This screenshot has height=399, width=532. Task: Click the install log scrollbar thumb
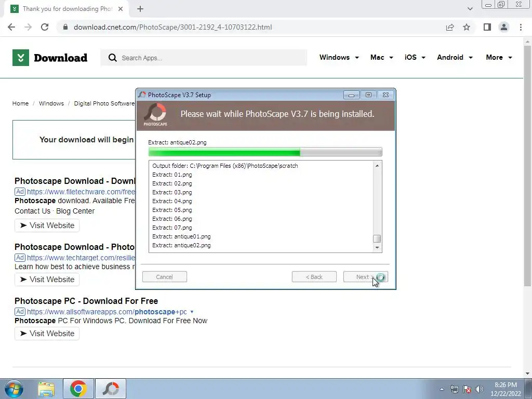(377, 238)
